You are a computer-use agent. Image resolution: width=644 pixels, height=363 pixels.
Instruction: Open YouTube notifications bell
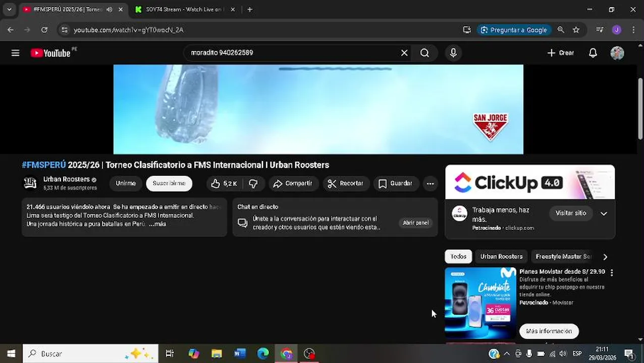593,53
